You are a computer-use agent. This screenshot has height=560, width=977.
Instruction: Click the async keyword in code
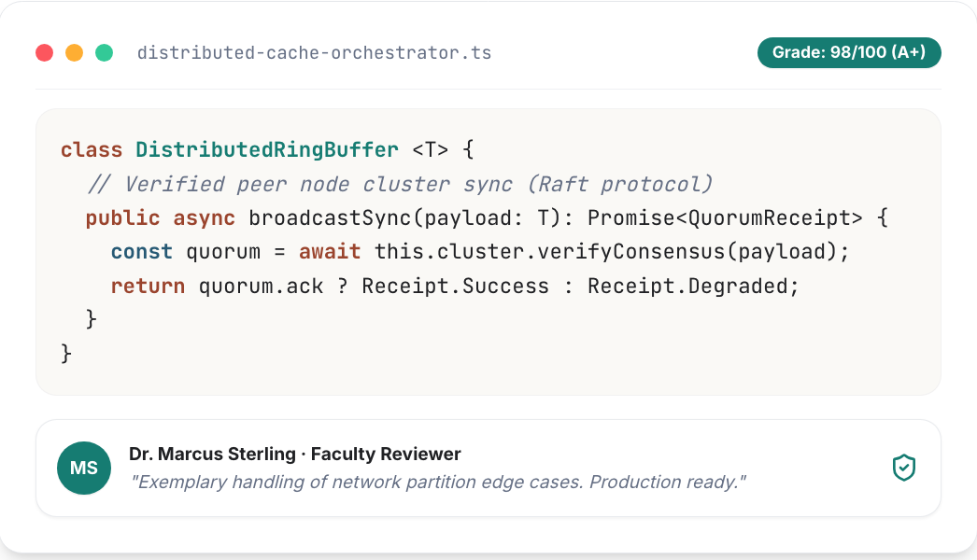coord(204,218)
